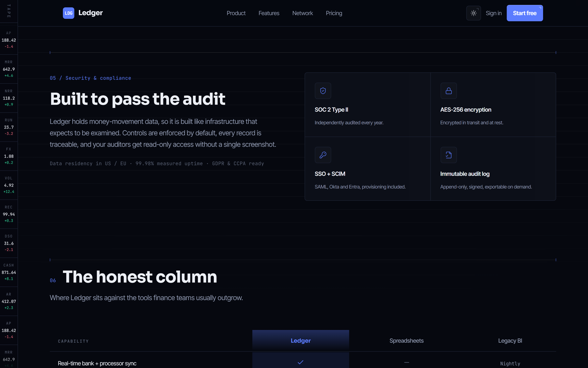Open the Product menu item

(x=236, y=13)
